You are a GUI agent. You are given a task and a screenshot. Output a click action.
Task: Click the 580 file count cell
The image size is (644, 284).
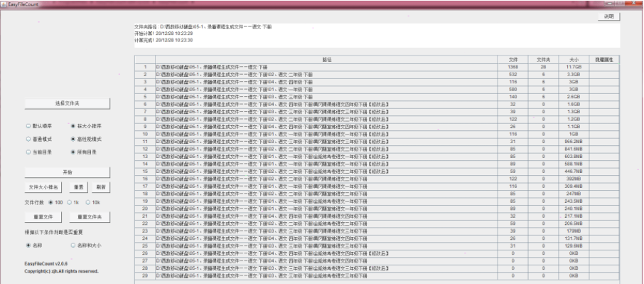point(513,89)
